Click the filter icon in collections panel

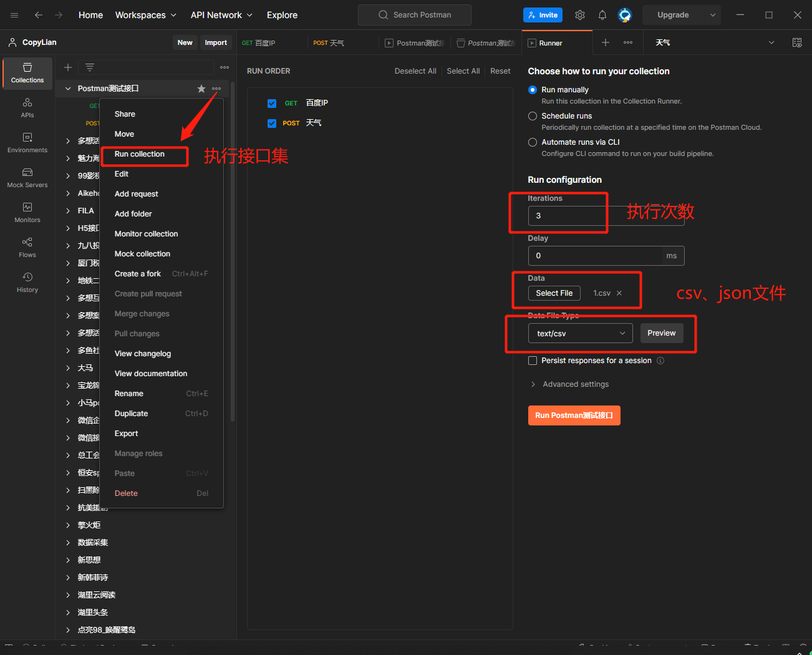point(90,67)
